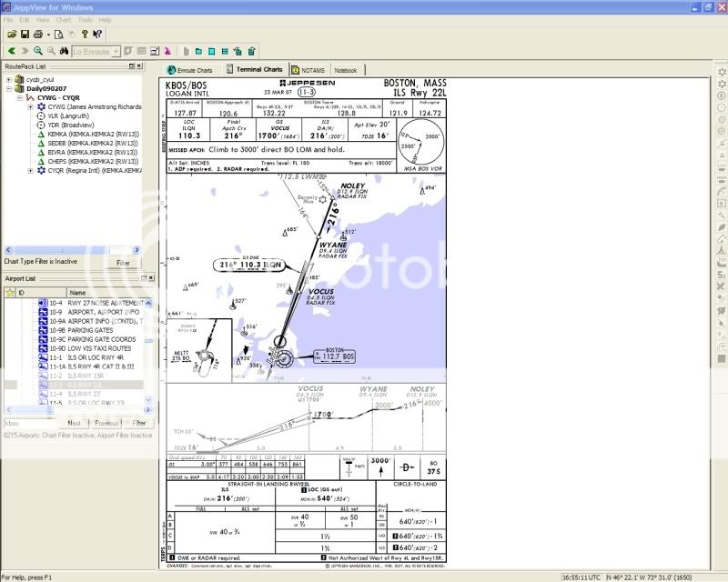Screen dimensions: 728x582
Task: Select chart 10-9B PARKING GATES
Action: click(93, 329)
